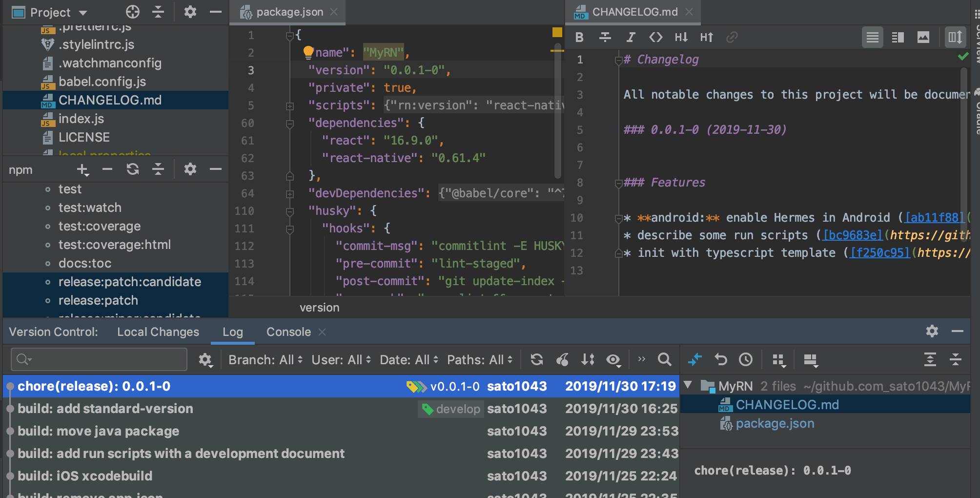
Task: Show Markdown editor only view
Action: click(x=873, y=37)
